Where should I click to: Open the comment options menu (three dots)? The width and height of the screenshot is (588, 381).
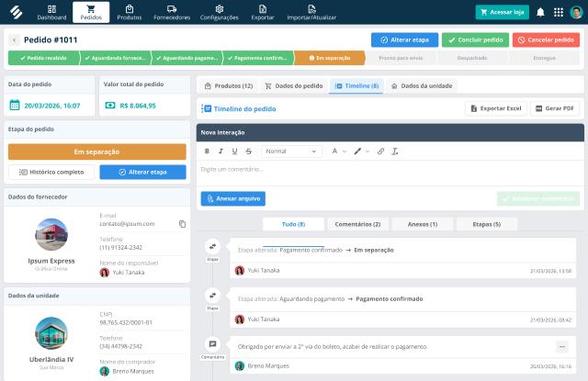coord(561,346)
